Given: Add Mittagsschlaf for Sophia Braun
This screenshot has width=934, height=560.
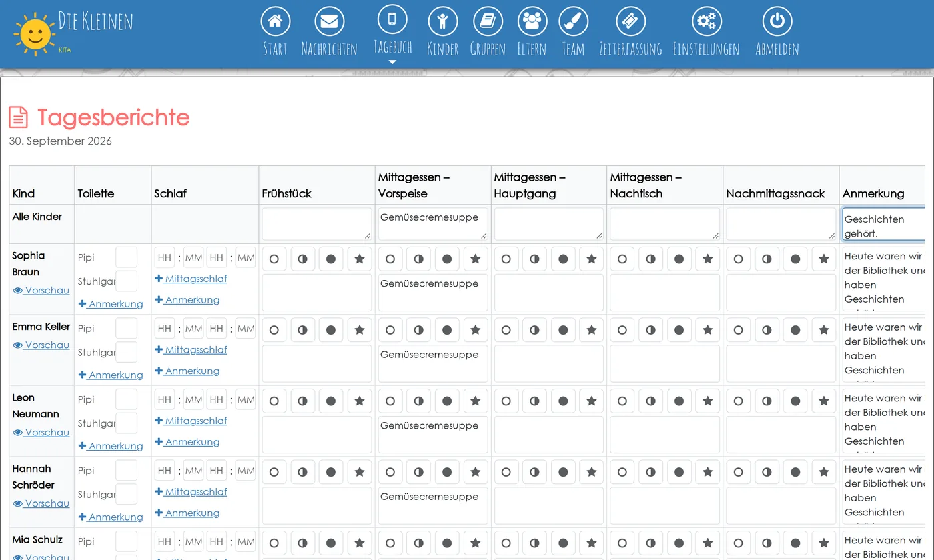Looking at the screenshot, I should (191, 279).
